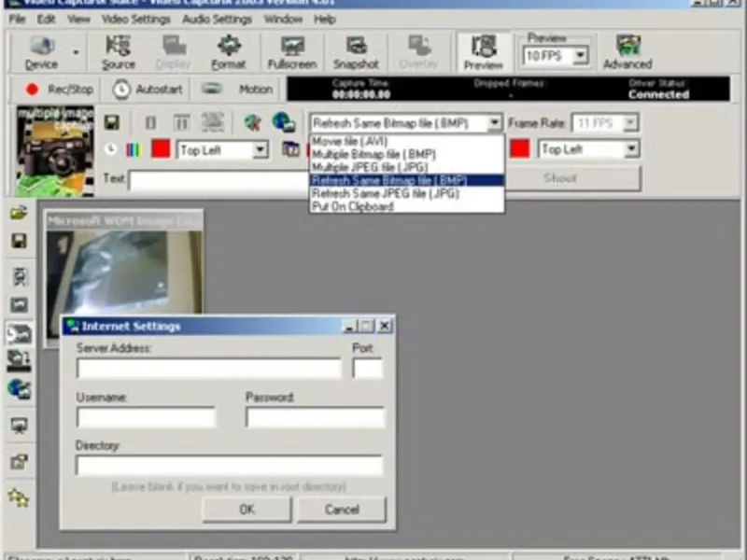This screenshot has width=747, height=560.
Task: Click the double frame icon
Action: coord(181,123)
